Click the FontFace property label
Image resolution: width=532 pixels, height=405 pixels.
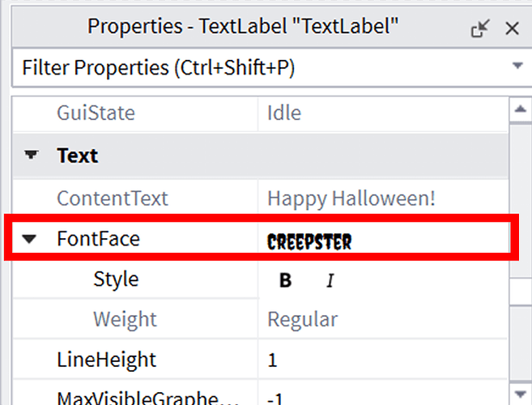[98, 239]
